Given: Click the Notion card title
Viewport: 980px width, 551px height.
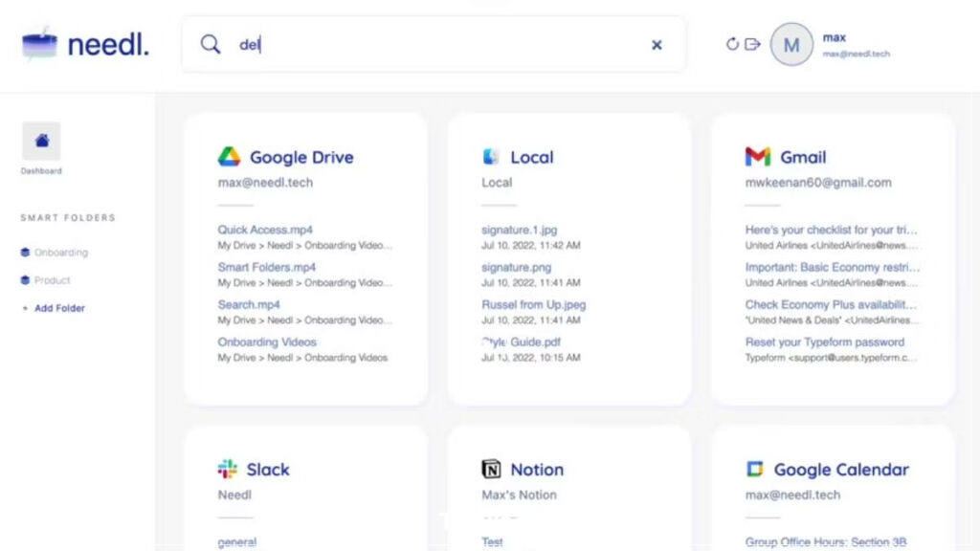Looking at the screenshot, I should click(537, 469).
